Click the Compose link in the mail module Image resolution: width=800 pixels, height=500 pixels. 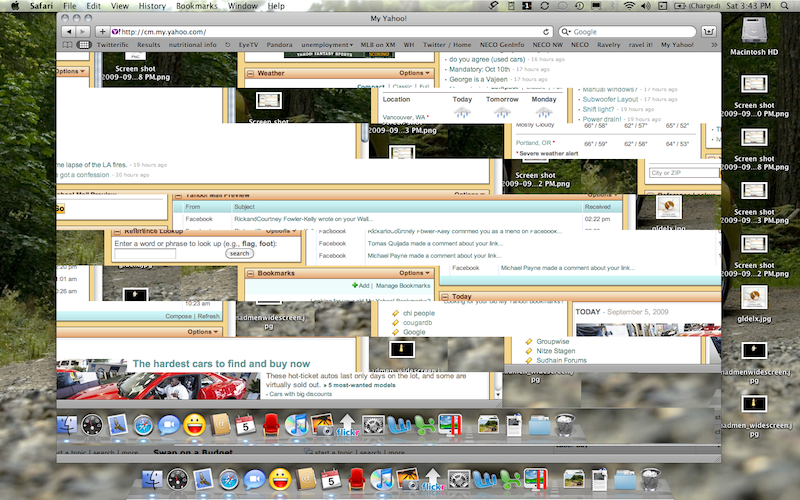coord(178,316)
